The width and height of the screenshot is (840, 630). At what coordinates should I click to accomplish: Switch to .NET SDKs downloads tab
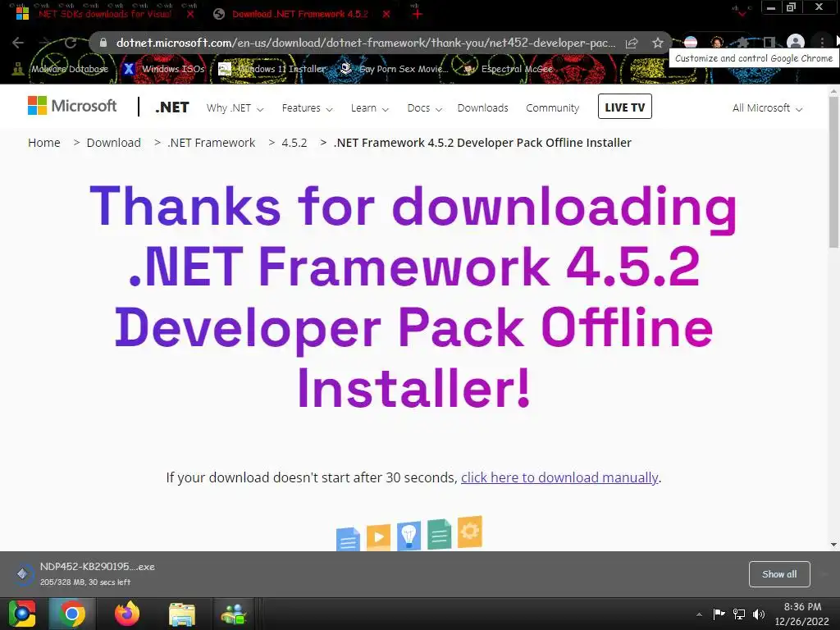click(x=104, y=15)
